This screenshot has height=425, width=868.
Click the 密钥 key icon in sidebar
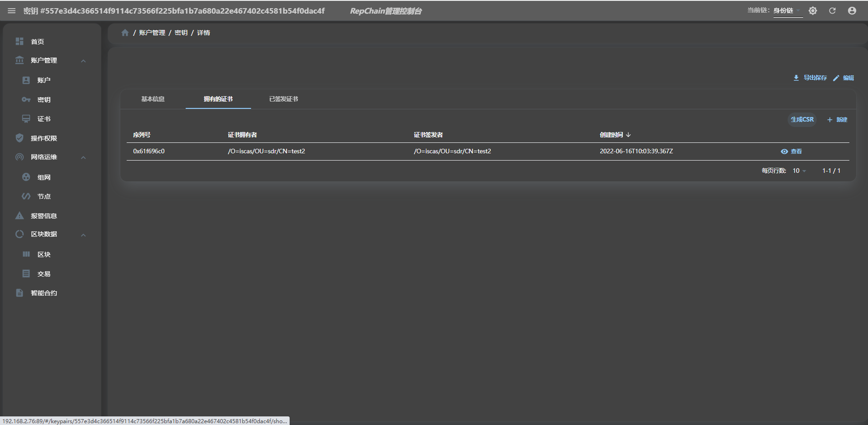26,99
